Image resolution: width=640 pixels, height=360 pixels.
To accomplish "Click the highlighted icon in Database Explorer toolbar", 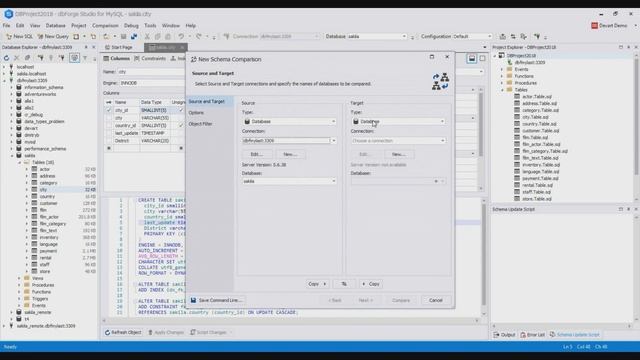I will (x=74, y=58).
